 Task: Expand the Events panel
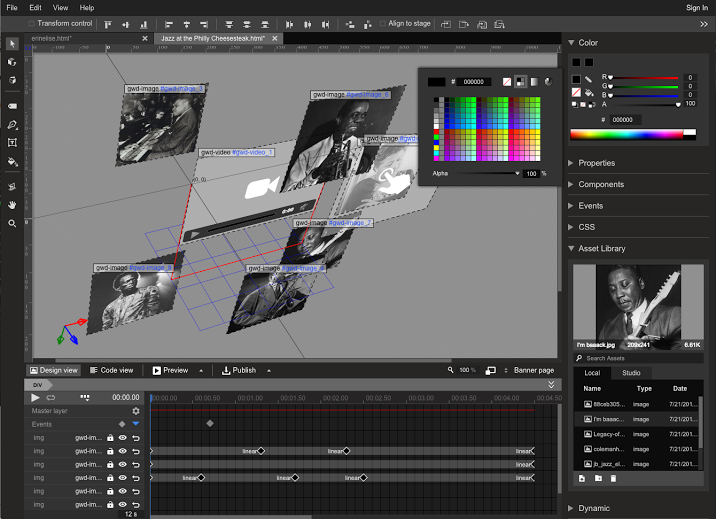coord(571,206)
